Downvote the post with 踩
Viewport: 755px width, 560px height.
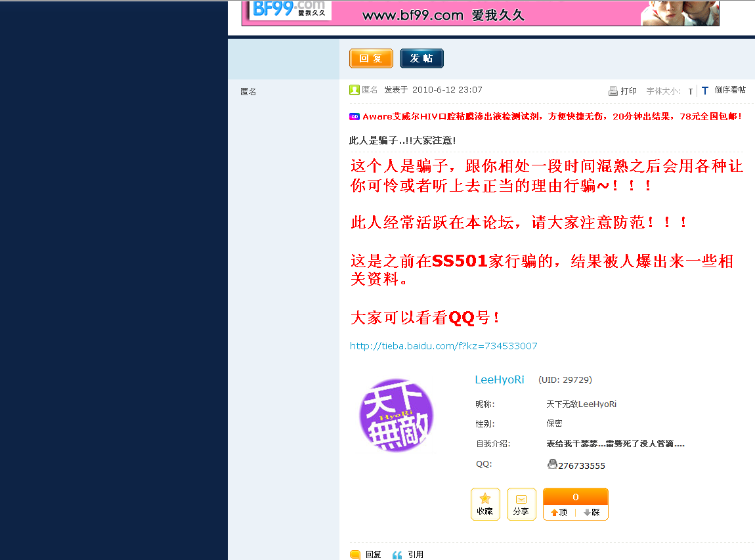pyautogui.click(x=592, y=512)
